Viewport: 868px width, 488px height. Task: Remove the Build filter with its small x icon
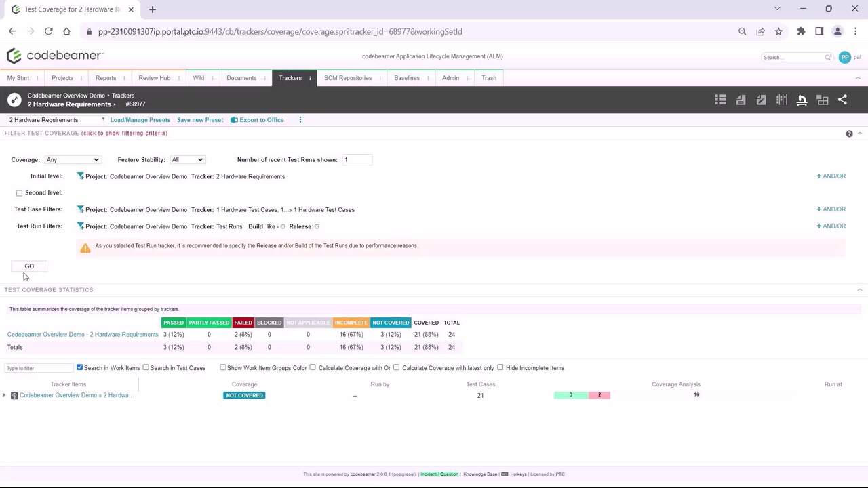pyautogui.click(x=283, y=226)
